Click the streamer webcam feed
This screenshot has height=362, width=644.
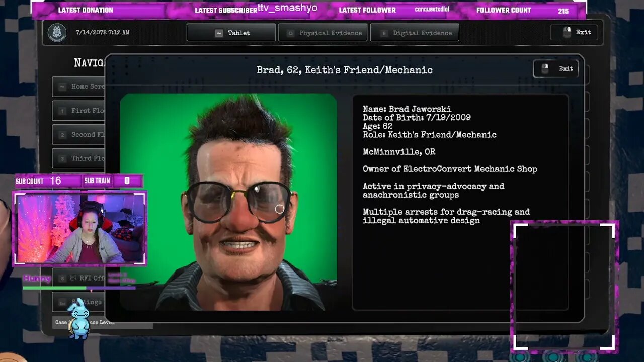(79, 228)
